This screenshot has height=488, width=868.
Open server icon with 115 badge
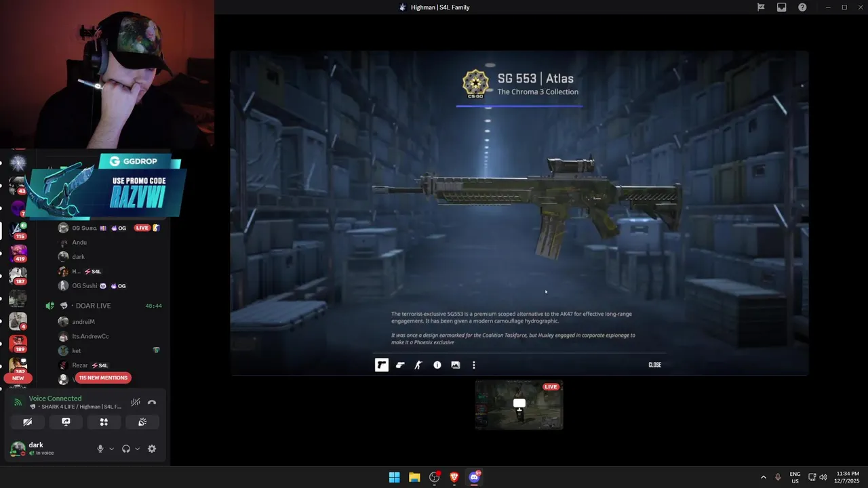tap(18, 230)
